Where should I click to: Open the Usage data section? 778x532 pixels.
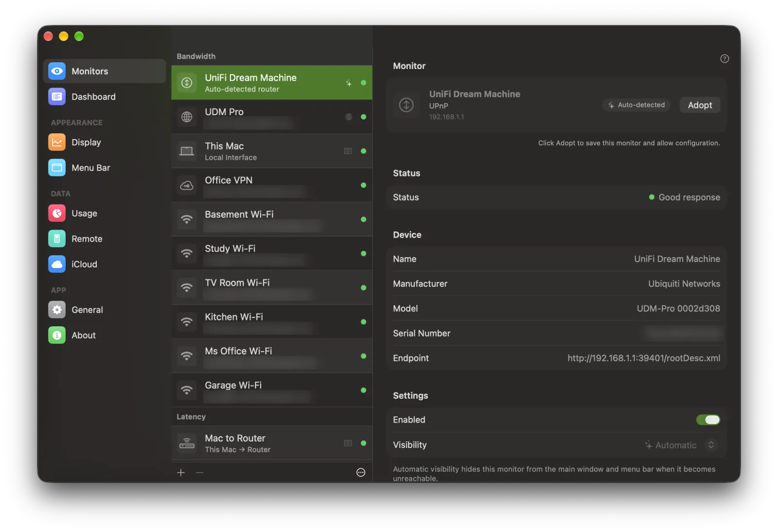[x=104, y=213]
